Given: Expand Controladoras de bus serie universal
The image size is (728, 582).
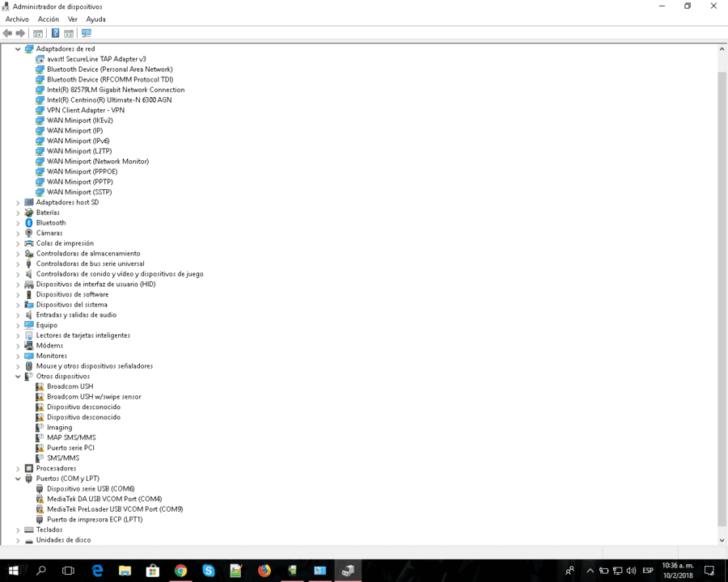Looking at the screenshot, I should click(x=18, y=264).
